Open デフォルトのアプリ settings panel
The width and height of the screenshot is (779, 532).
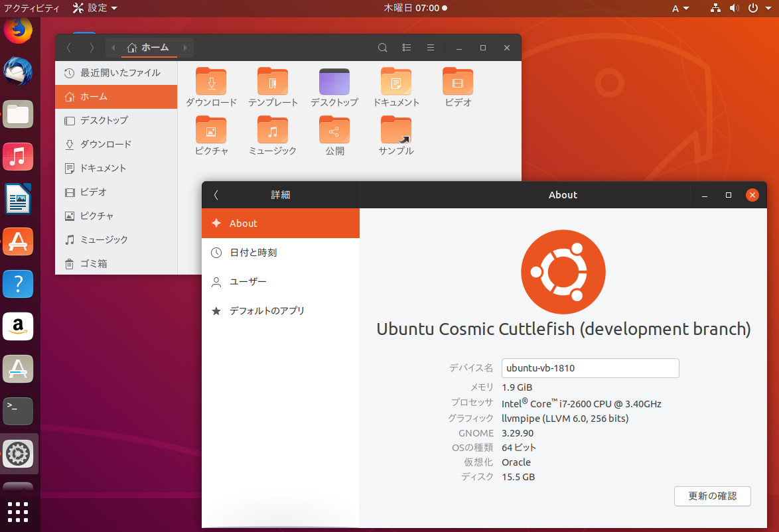[281, 311]
